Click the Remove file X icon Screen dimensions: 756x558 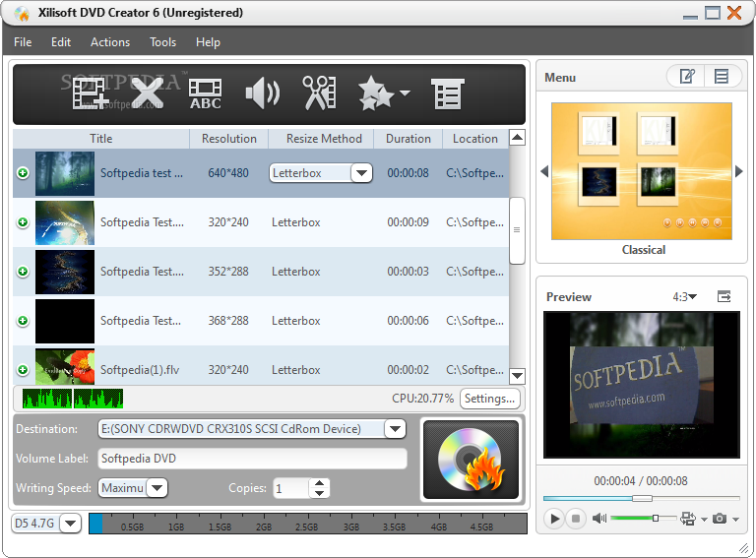tap(147, 93)
